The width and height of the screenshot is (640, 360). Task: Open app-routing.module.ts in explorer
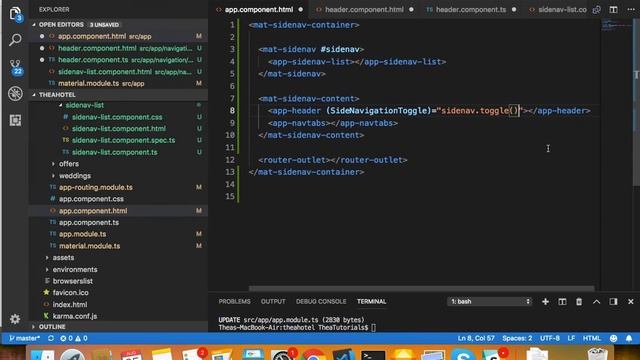coord(96,187)
